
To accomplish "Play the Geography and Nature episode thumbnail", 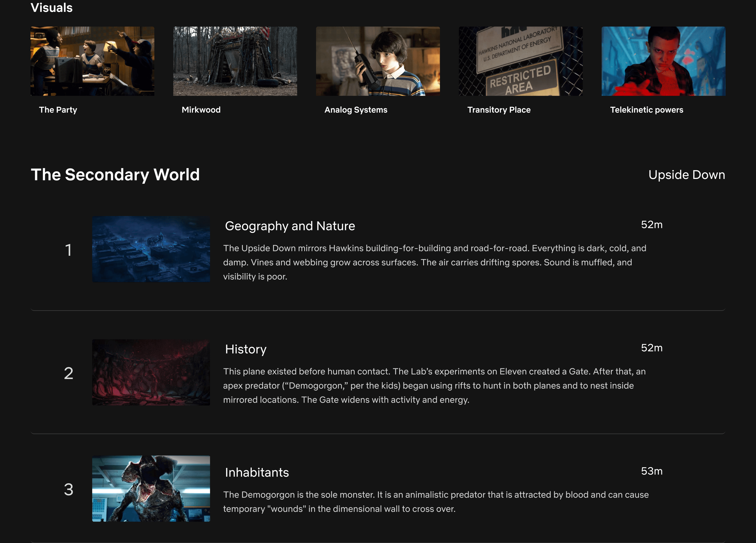I will pyautogui.click(x=151, y=249).
